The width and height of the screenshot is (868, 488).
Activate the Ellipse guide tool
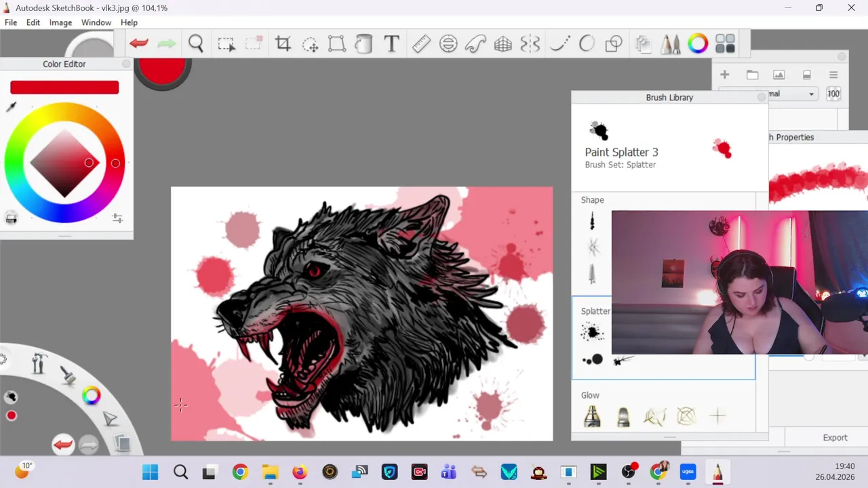click(448, 45)
